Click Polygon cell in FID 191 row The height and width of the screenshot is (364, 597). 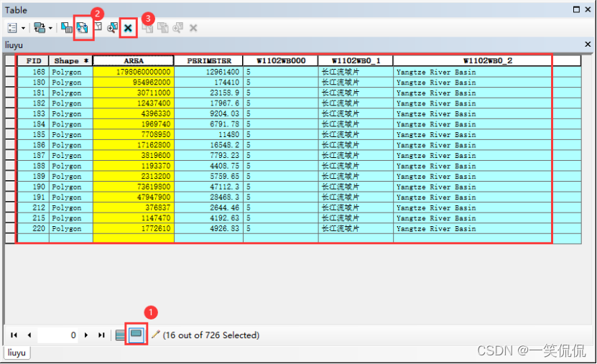pos(71,197)
